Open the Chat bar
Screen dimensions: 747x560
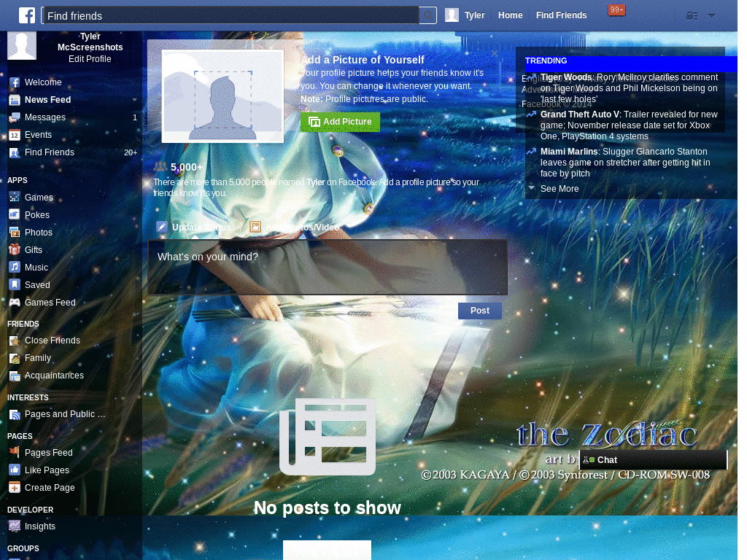pyautogui.click(x=653, y=459)
